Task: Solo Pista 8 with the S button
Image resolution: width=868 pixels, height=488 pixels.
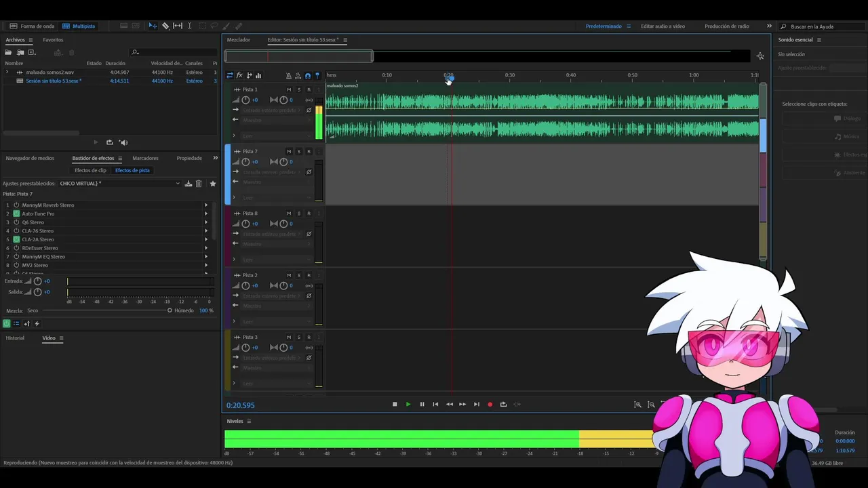Action: tap(299, 213)
